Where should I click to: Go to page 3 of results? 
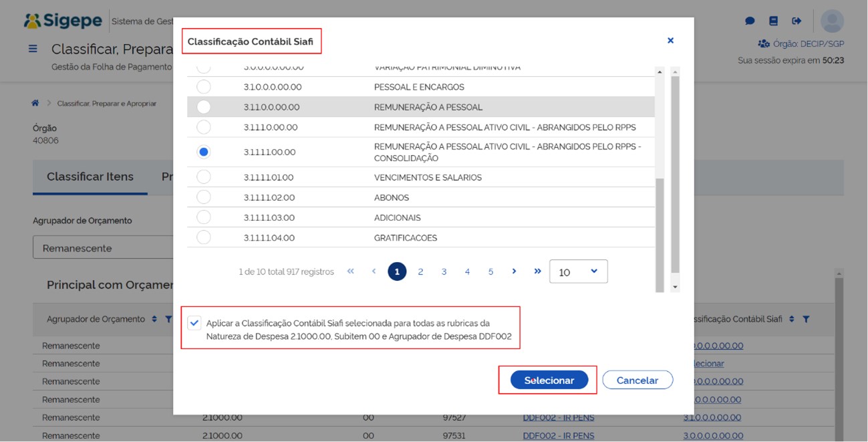pyautogui.click(x=444, y=271)
